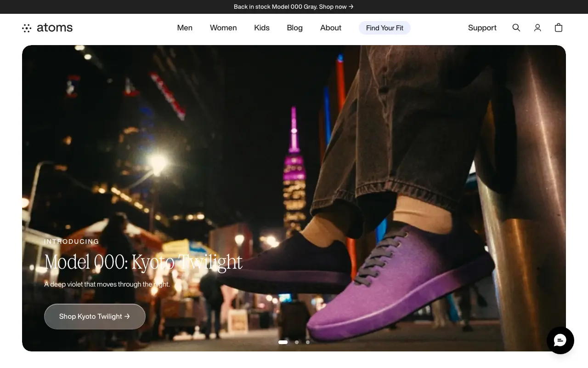Go to the atoms logo homepage
The image size is (588, 368).
point(47,28)
